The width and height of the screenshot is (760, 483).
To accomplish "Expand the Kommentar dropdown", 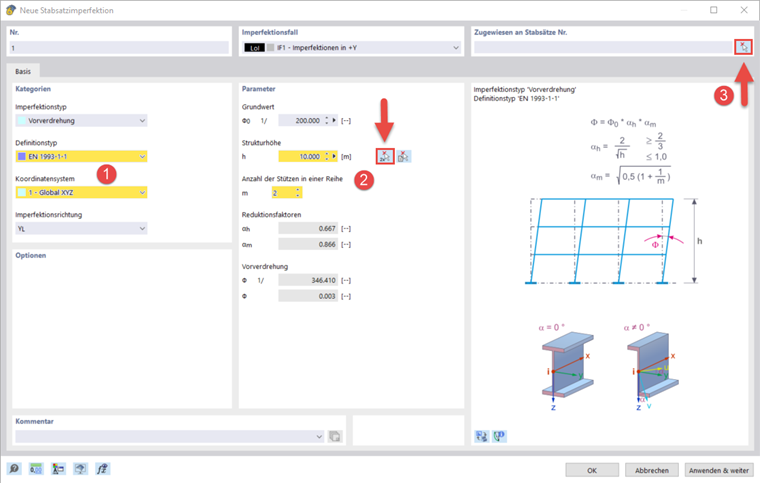I will [319, 436].
